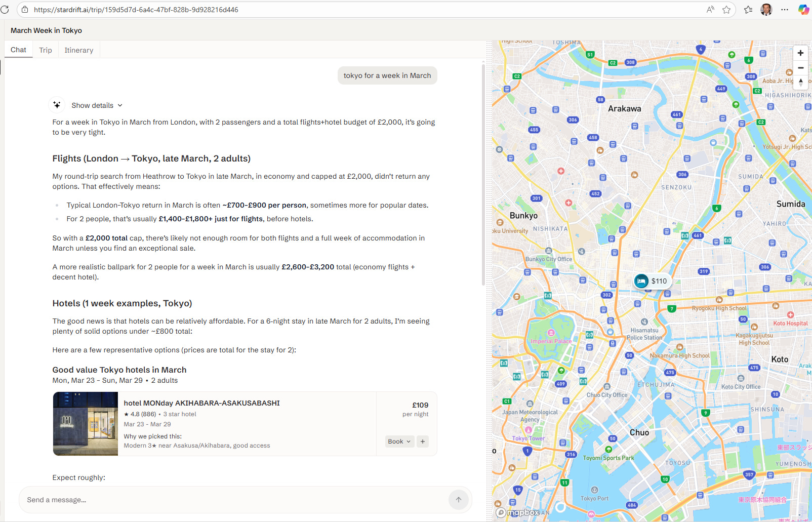This screenshot has width=812, height=522.
Task: Click the send message arrow button
Action: pos(459,500)
